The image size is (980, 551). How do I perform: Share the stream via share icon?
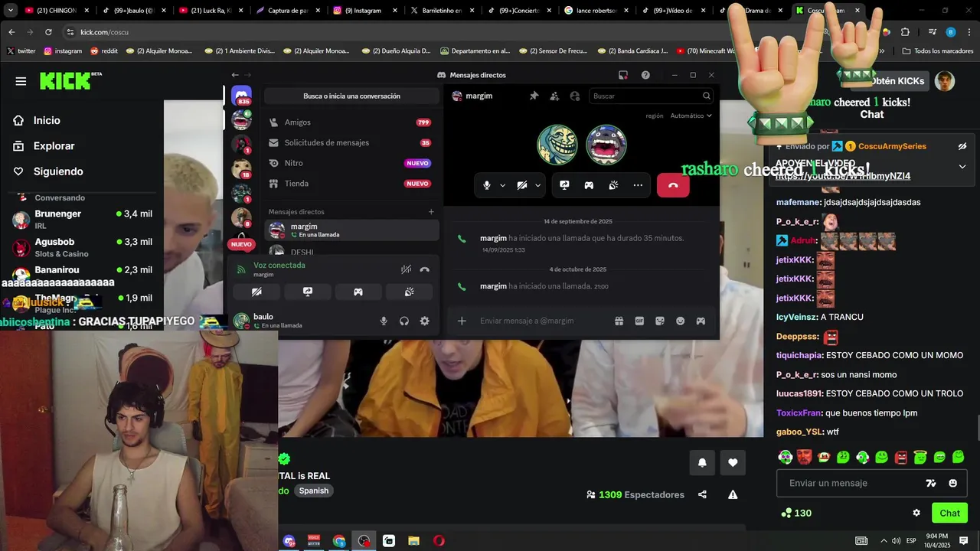click(x=702, y=494)
